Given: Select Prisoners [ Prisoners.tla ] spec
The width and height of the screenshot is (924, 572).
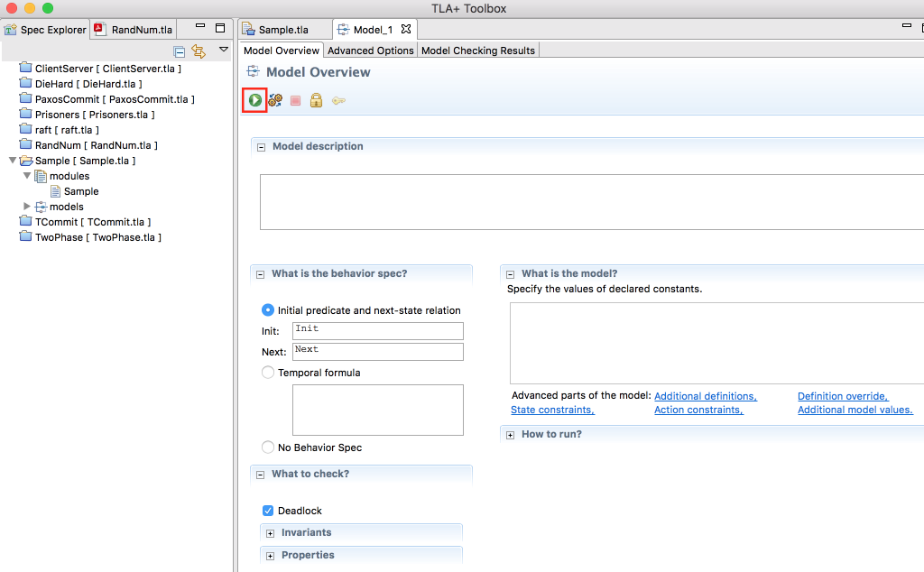Looking at the screenshot, I should [88, 115].
